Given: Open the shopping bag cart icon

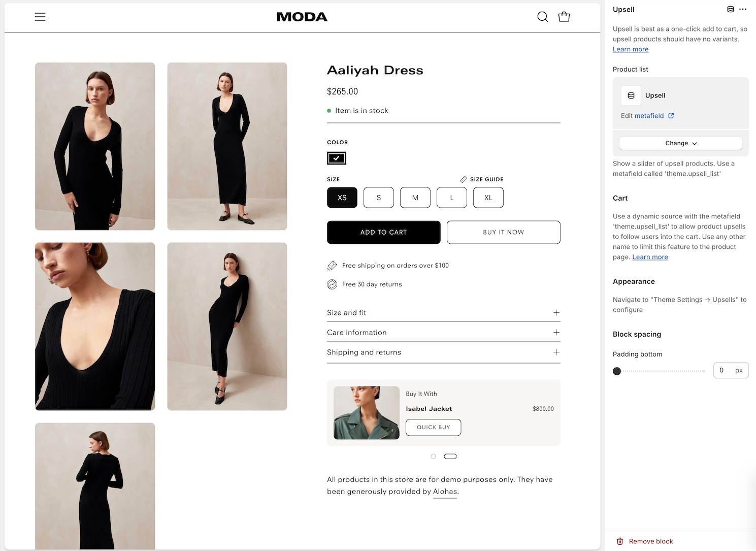Looking at the screenshot, I should [564, 17].
